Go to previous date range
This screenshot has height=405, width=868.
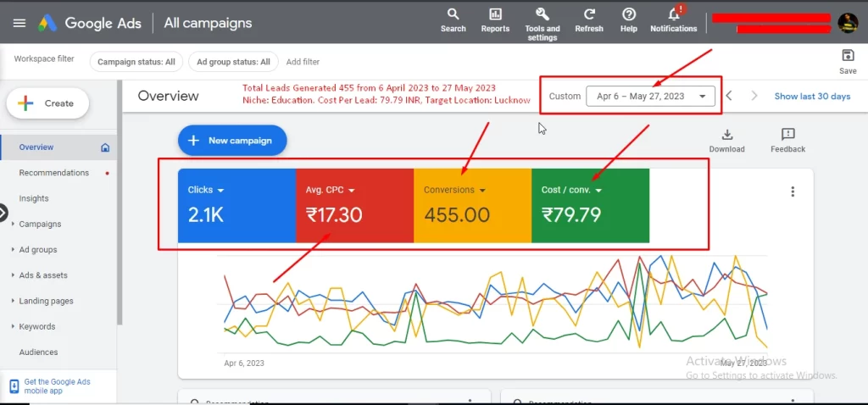click(x=729, y=96)
